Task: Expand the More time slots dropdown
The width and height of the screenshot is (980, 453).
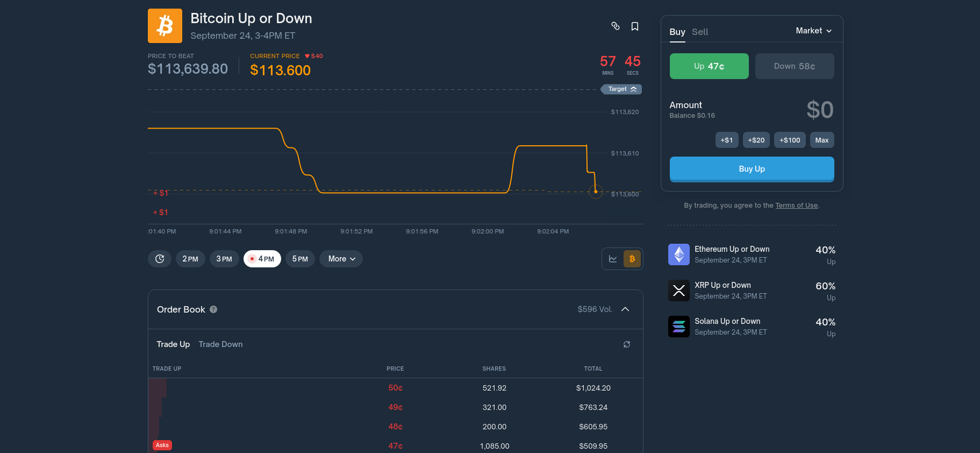Action: tap(341, 259)
